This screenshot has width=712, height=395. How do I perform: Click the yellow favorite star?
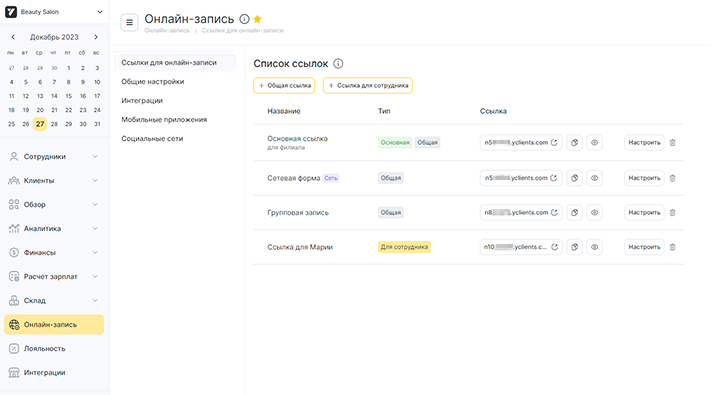(257, 19)
